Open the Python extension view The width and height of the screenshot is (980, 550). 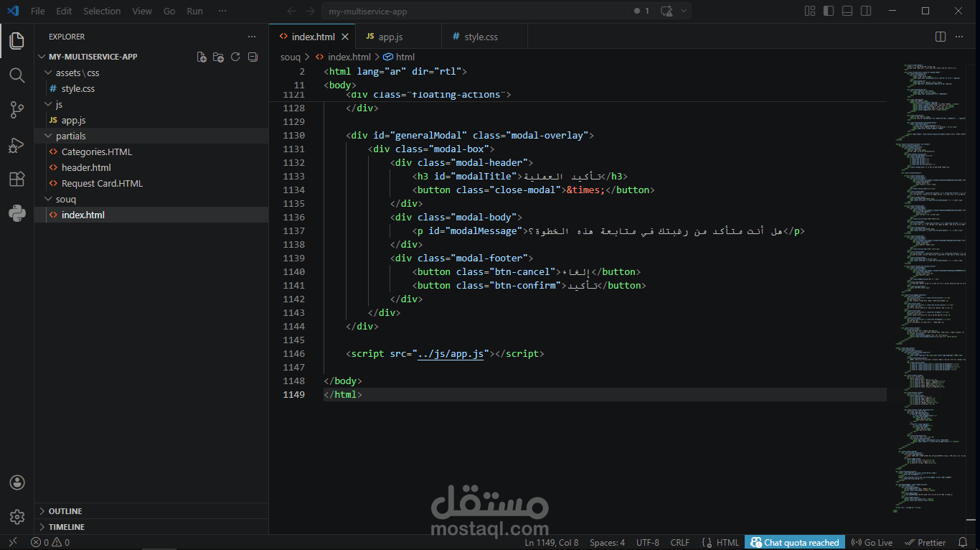pos(17,213)
